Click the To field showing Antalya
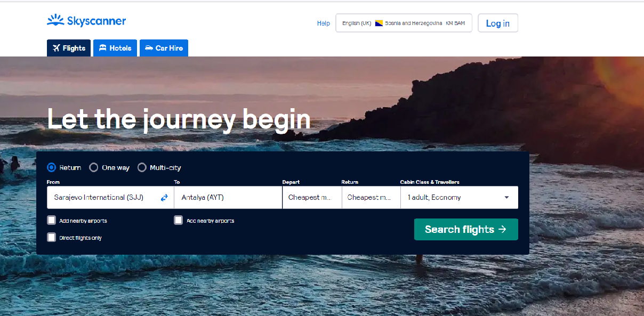The width and height of the screenshot is (644, 316). pyautogui.click(x=228, y=198)
